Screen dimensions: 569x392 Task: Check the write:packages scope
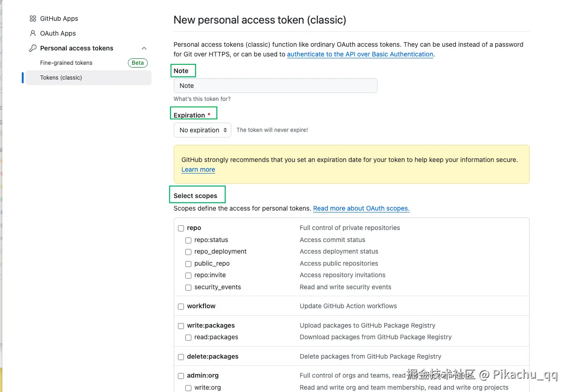pos(181,326)
